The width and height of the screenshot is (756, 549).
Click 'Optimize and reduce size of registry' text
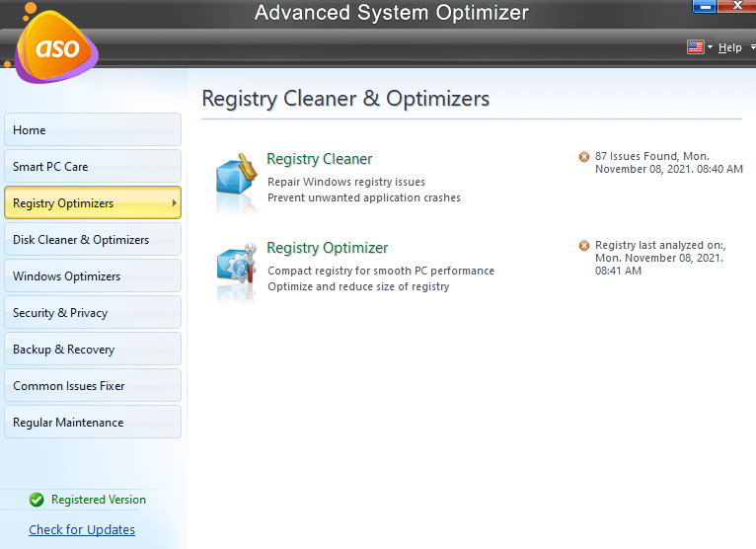tap(358, 286)
